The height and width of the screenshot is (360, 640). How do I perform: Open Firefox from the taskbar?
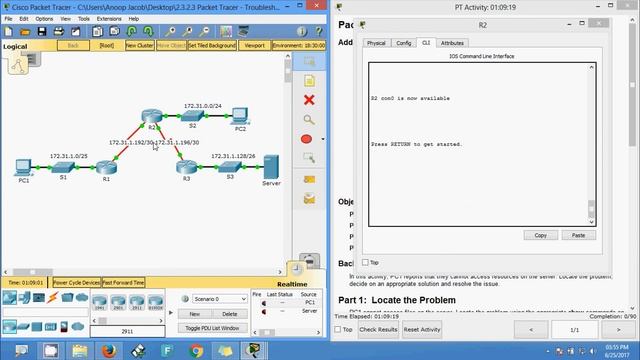coord(109,351)
